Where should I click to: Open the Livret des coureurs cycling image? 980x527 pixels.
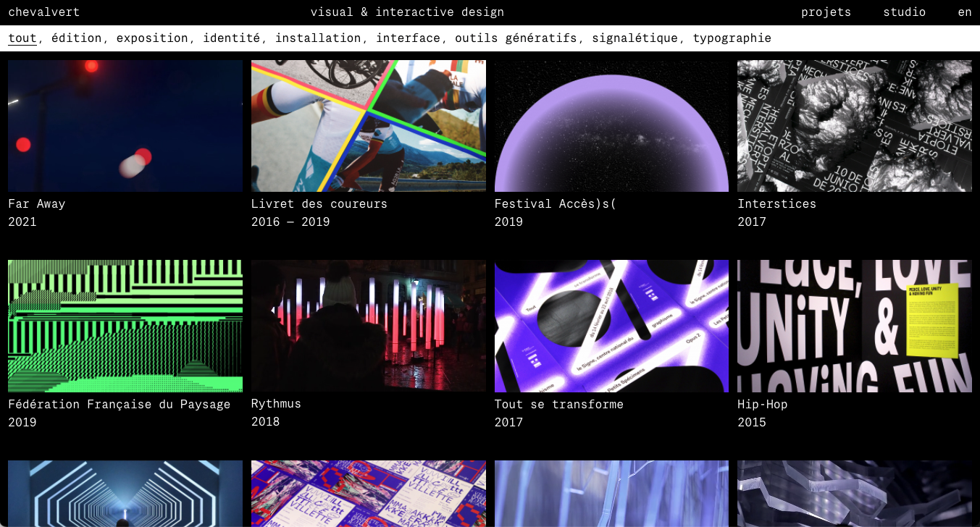click(x=368, y=126)
